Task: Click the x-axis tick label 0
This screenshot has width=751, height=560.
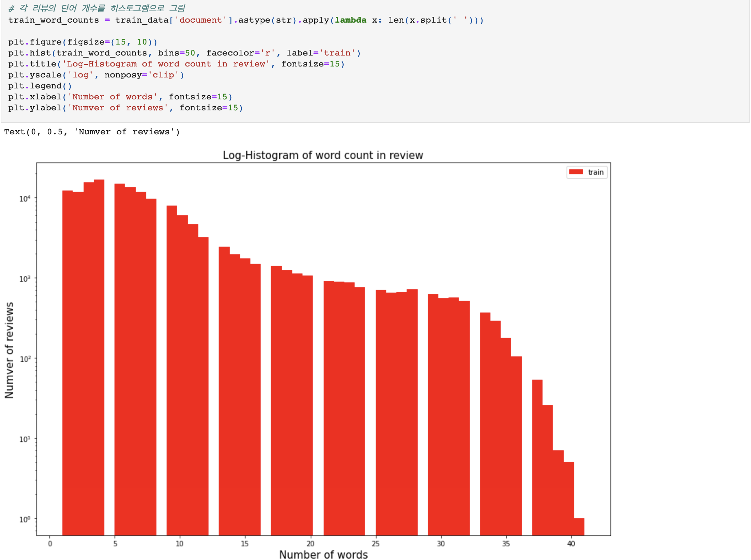Action: pyautogui.click(x=50, y=544)
